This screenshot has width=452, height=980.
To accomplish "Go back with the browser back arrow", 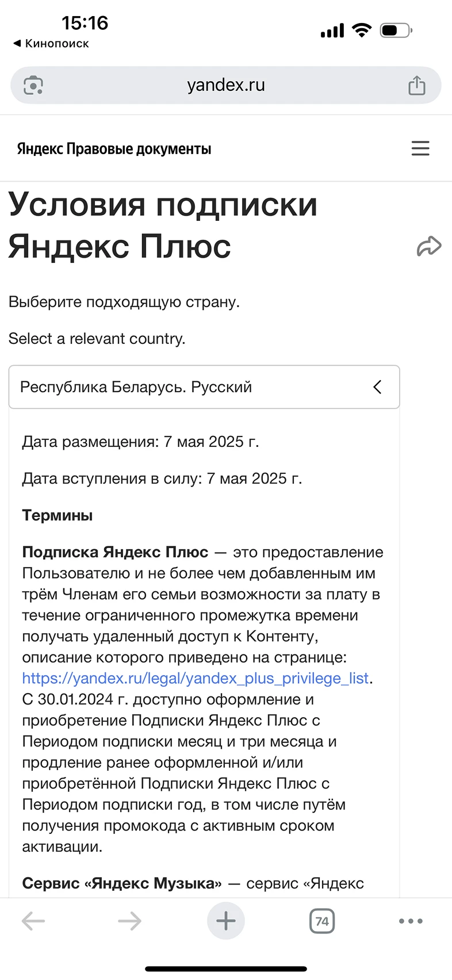I will [33, 921].
